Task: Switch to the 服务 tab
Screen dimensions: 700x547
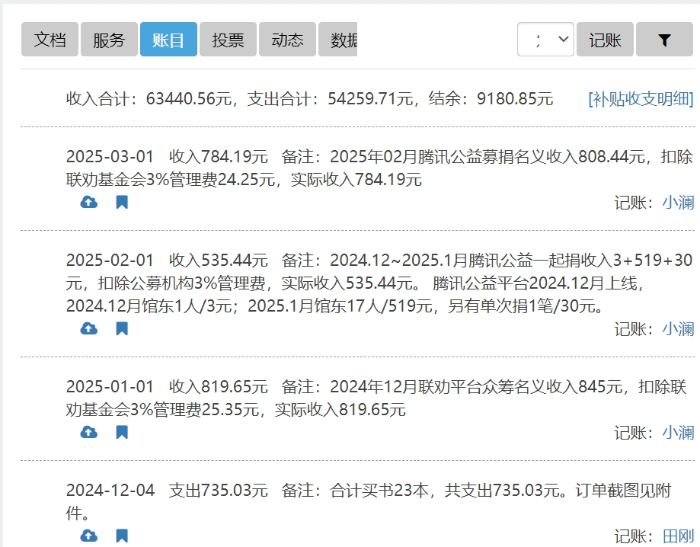Action: point(109,40)
